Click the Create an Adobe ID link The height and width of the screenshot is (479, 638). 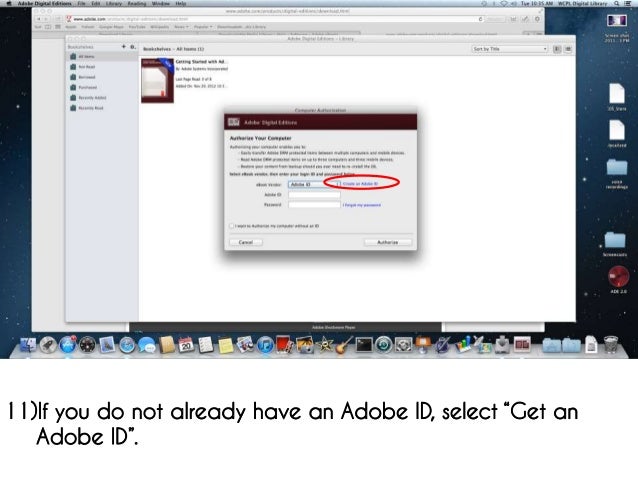(x=361, y=184)
